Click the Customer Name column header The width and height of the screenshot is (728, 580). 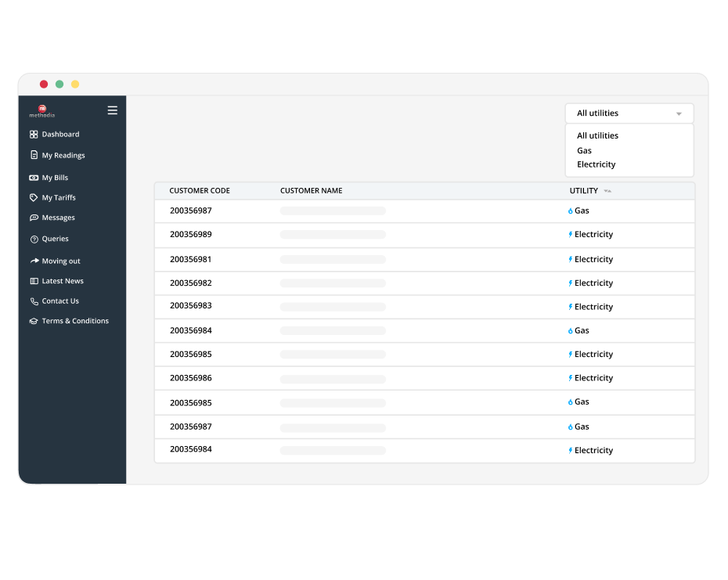(x=311, y=191)
